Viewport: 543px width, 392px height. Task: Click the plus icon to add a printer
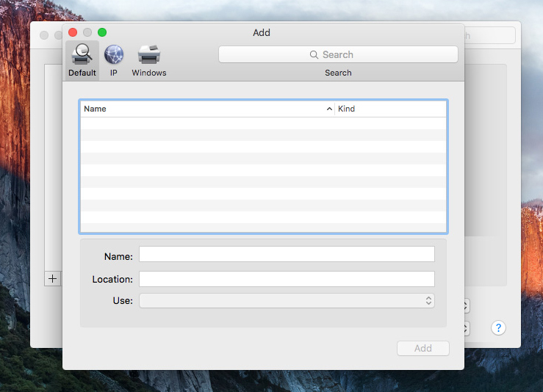52,279
